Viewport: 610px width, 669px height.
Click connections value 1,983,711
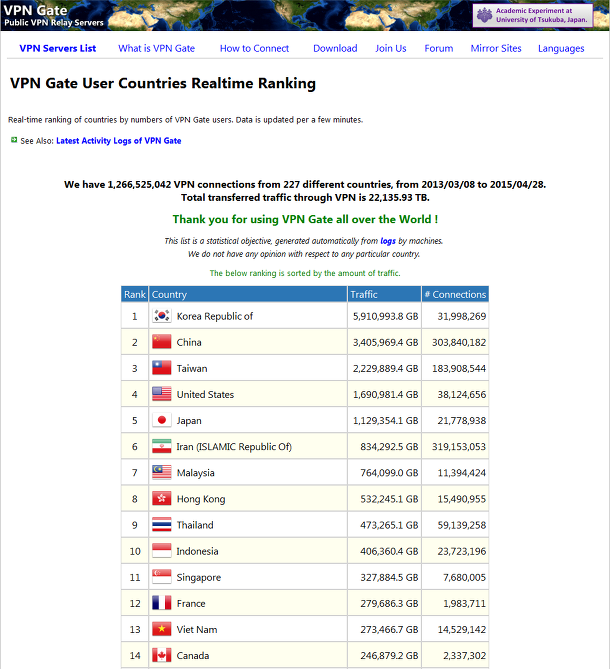pos(465,603)
